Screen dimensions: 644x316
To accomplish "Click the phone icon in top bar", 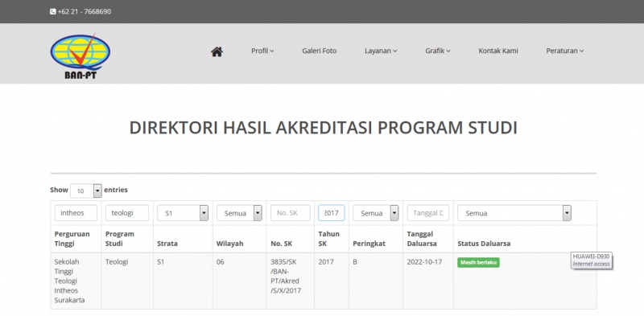I will (52, 11).
